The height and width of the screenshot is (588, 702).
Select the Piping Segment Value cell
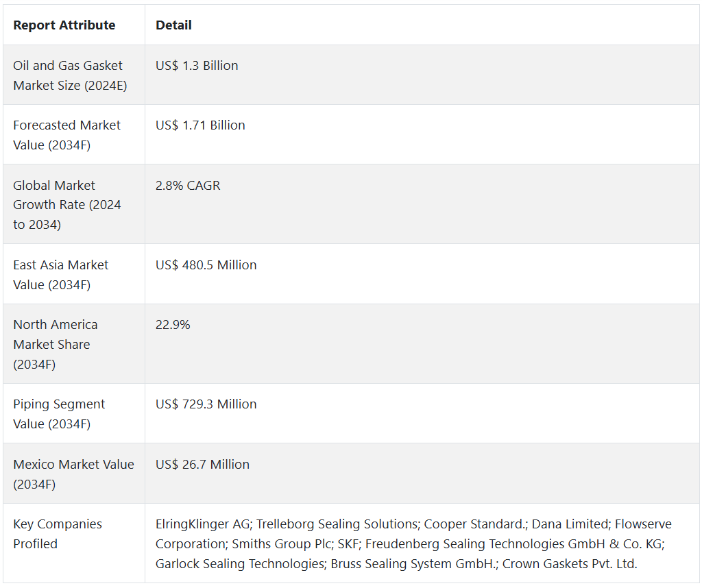coord(74,413)
